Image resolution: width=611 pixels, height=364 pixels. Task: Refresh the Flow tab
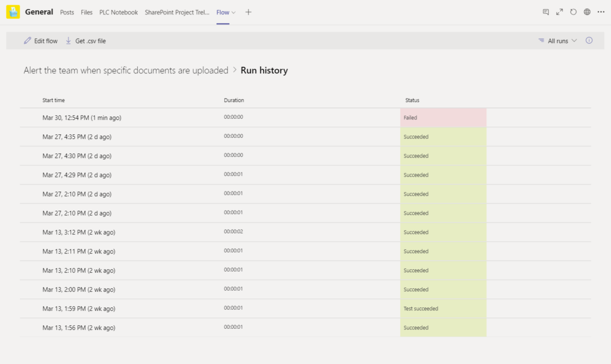pos(573,11)
